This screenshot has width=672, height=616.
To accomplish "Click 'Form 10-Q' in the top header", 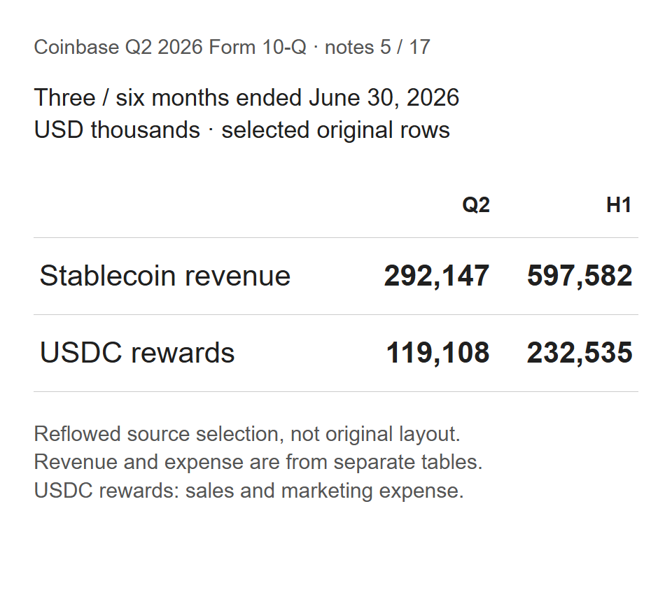I will click(257, 47).
